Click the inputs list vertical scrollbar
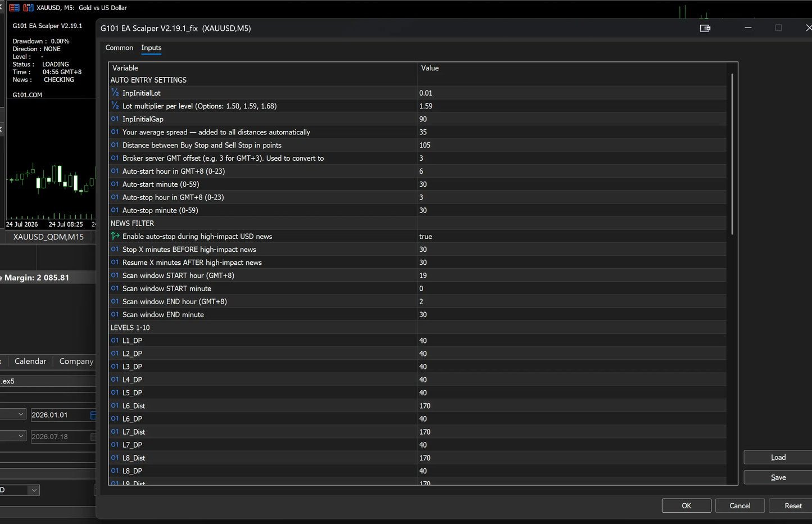 coord(732,153)
